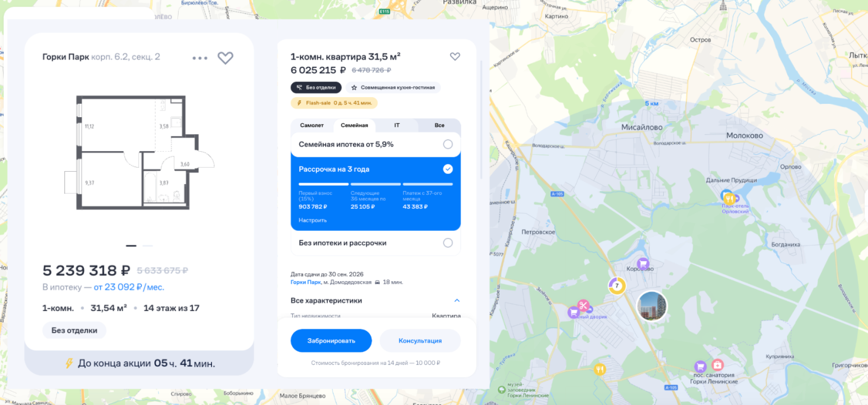Click the Дальние Прудищи map label

731,180
